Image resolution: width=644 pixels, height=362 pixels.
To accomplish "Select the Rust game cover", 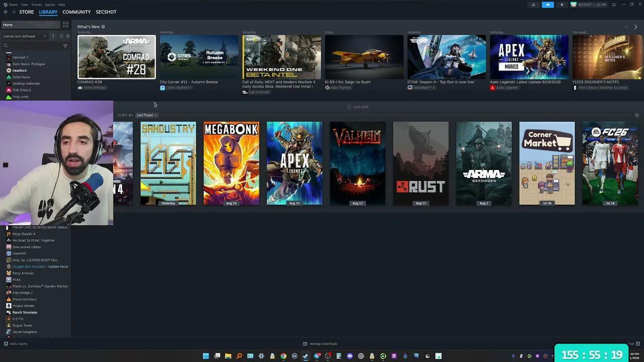I will click(421, 163).
